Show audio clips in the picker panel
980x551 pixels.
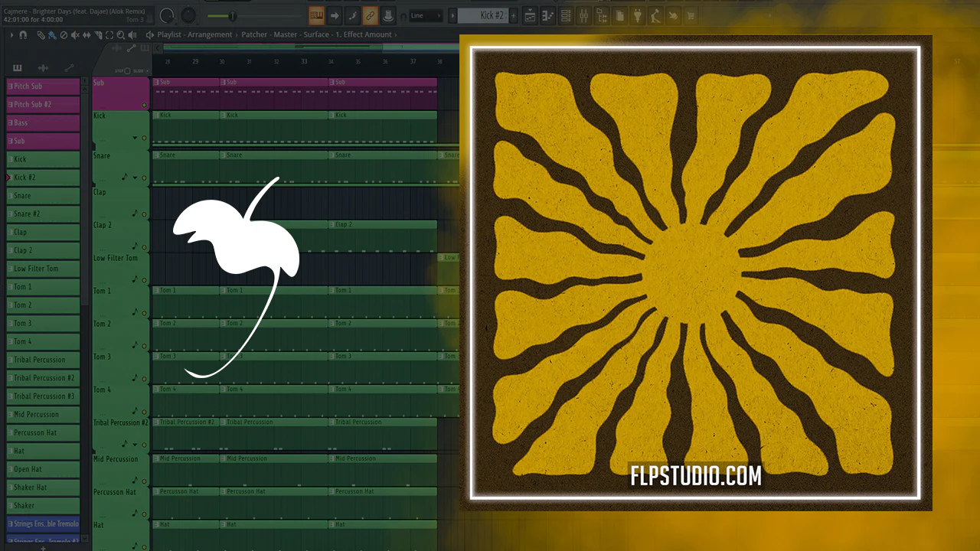[x=44, y=68]
